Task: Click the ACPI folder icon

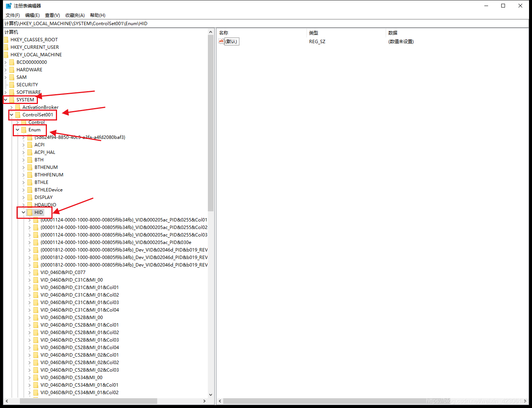Action: point(30,145)
